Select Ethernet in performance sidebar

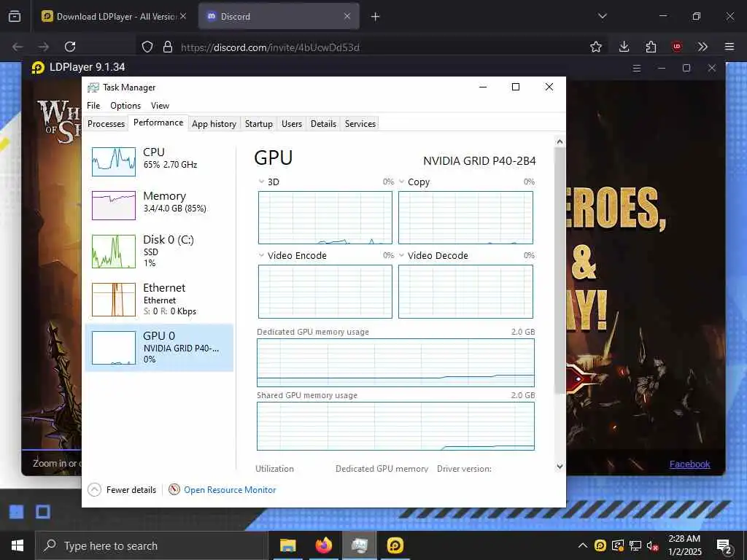159,299
